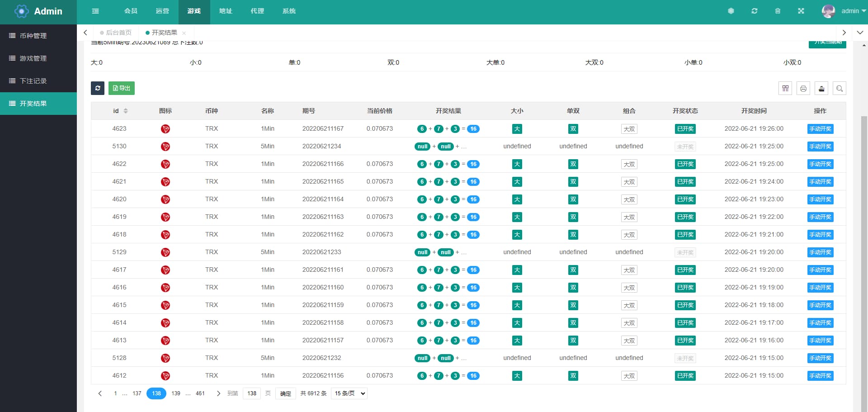Open the admin user dropdown
This screenshot has width=868, height=412.
pos(844,11)
